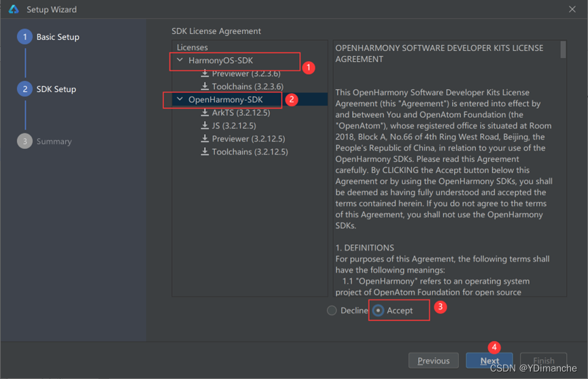Go to Summary step
The height and width of the screenshot is (379, 588).
click(x=54, y=142)
